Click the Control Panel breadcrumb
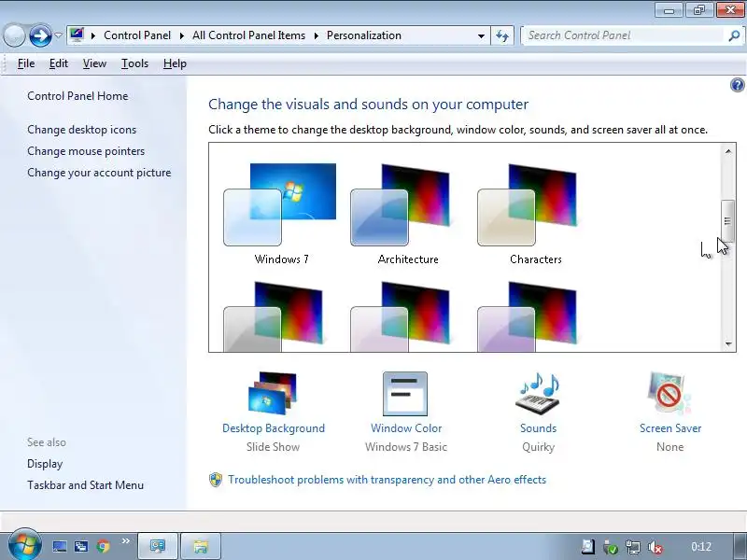 (x=137, y=35)
